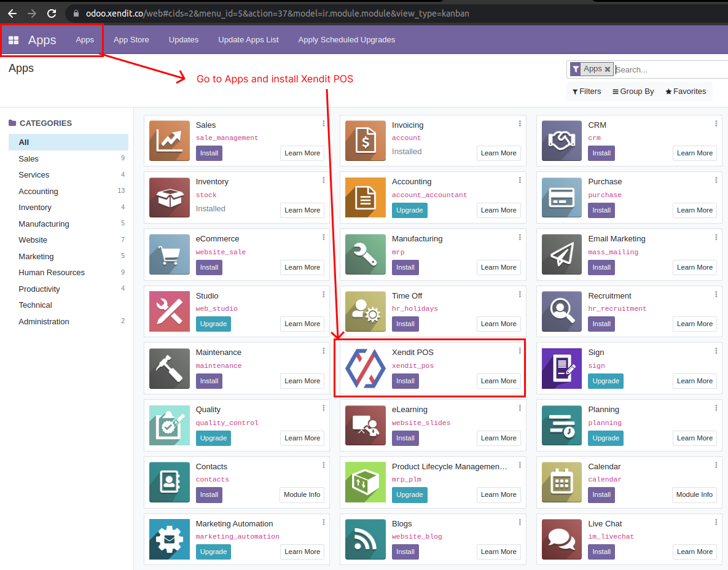Open the App Store menu
Viewport: 728px width, 570px height.
click(x=131, y=40)
